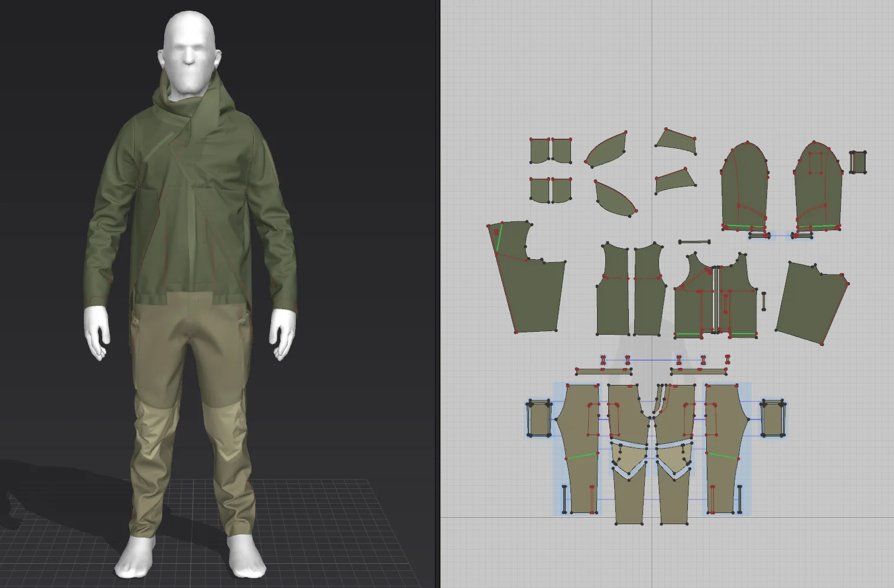The height and width of the screenshot is (588, 894).
Task: Select the avatar's head in 3D view
Action: (x=189, y=52)
